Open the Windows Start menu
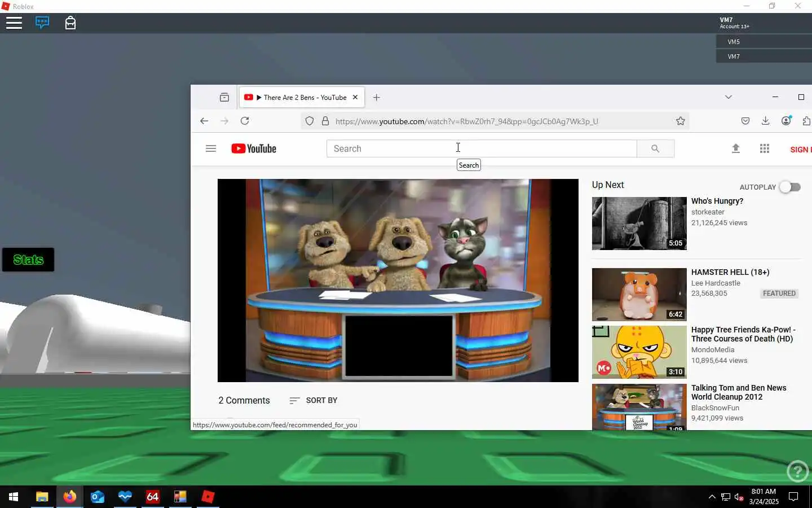 (14, 497)
